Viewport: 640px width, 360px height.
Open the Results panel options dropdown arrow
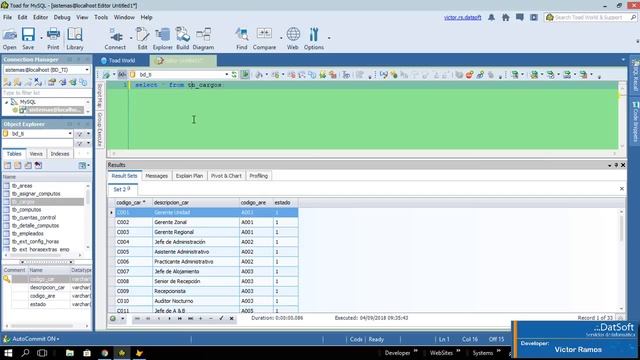[x=609, y=165]
